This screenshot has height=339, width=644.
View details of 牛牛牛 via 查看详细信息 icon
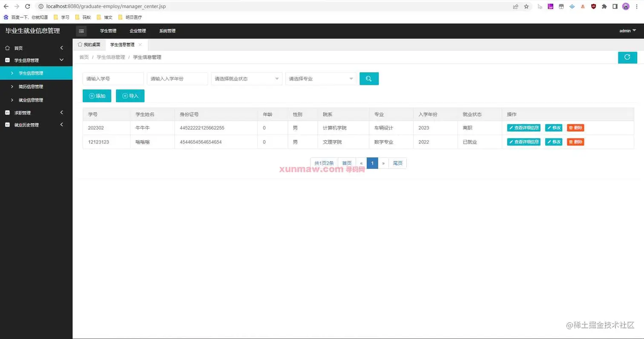[x=523, y=127]
